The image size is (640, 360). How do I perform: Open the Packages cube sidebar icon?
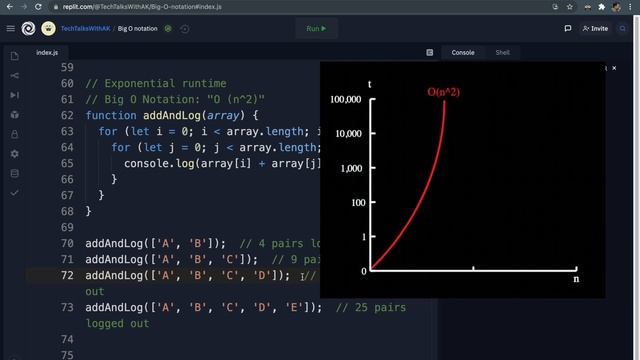15,115
